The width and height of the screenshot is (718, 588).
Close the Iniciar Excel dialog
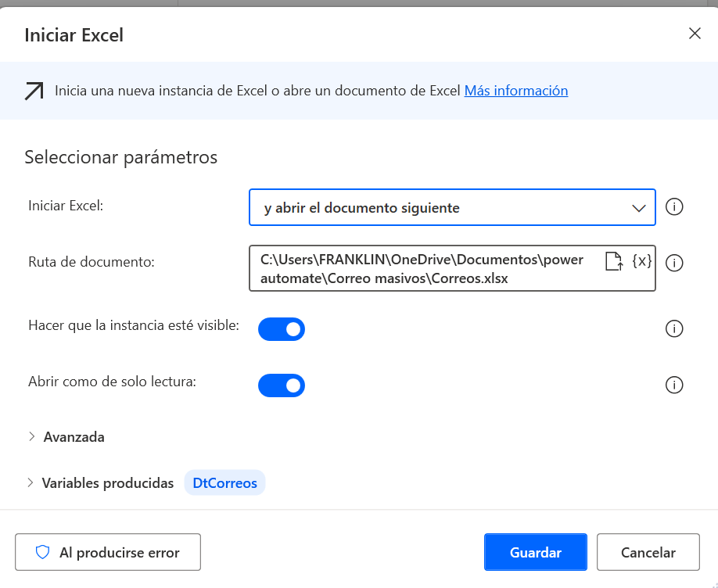(x=695, y=34)
